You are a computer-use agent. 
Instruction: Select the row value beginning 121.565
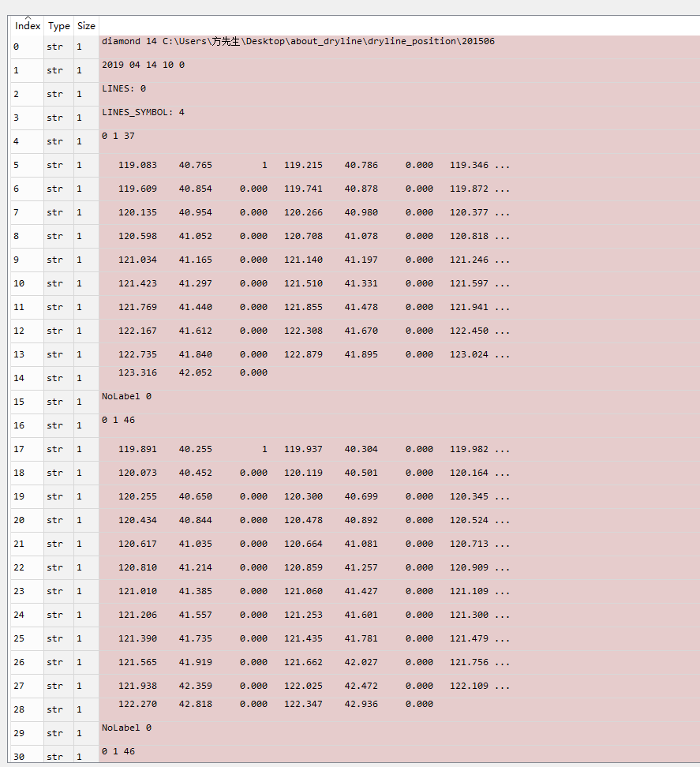click(399, 662)
